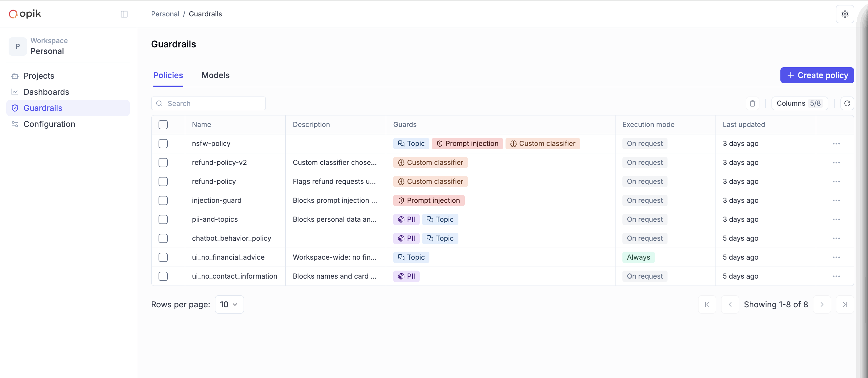Open actions menu for refund-policy row

pyautogui.click(x=836, y=181)
